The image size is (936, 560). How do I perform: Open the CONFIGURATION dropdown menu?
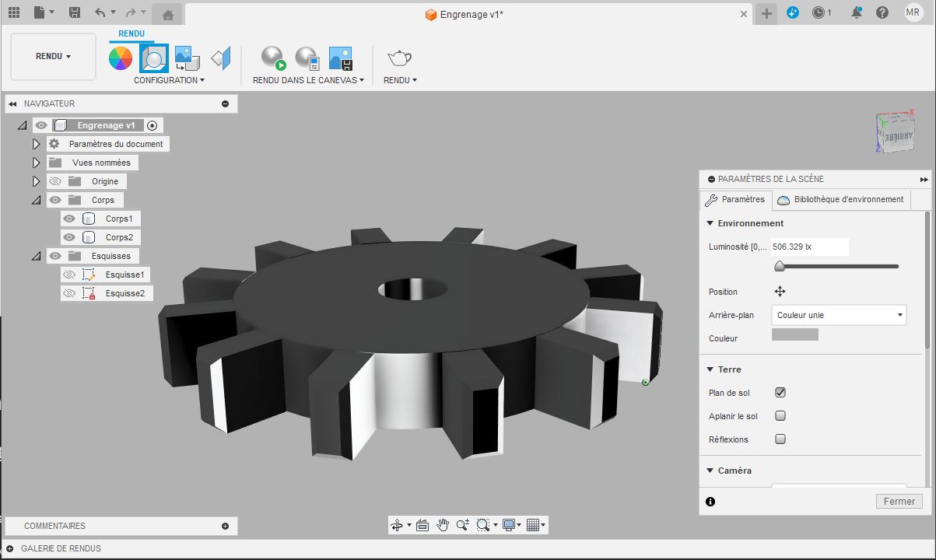(x=169, y=80)
